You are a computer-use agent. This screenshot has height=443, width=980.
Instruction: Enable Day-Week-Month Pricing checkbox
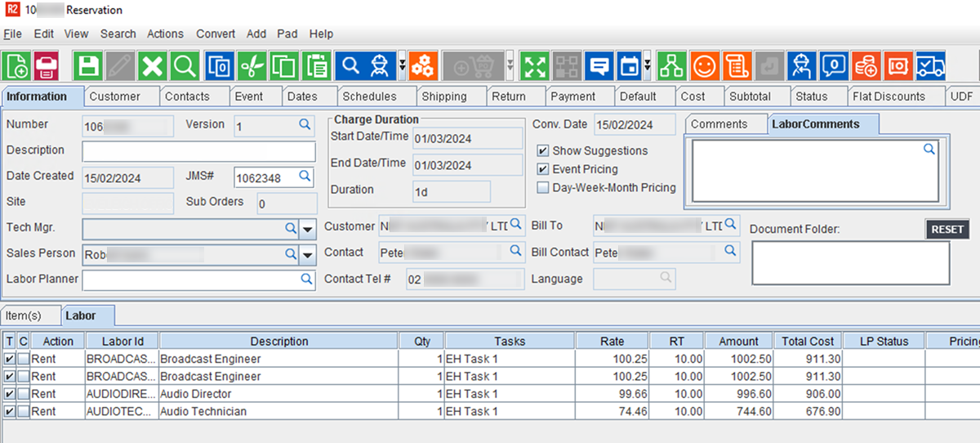pyautogui.click(x=543, y=188)
